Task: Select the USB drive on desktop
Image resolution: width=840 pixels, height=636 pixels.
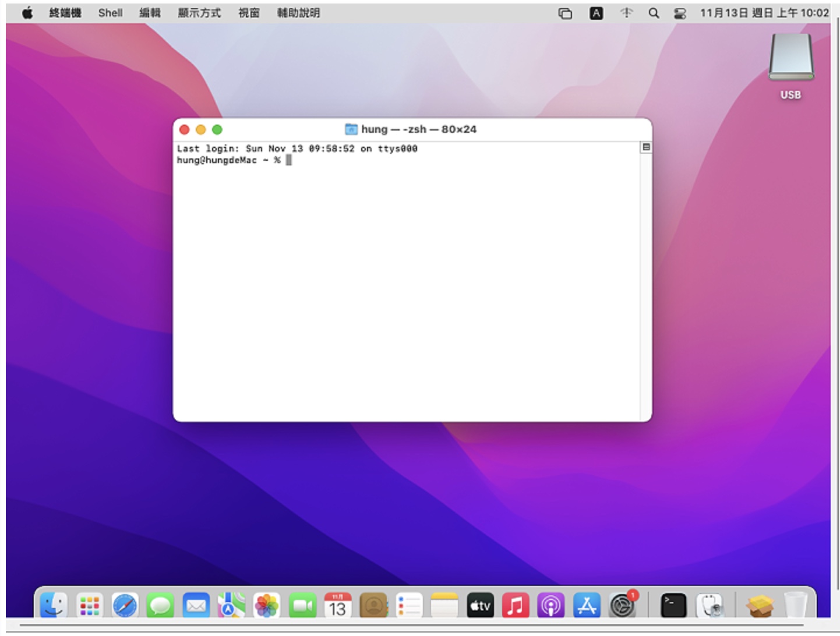Action: [790, 66]
